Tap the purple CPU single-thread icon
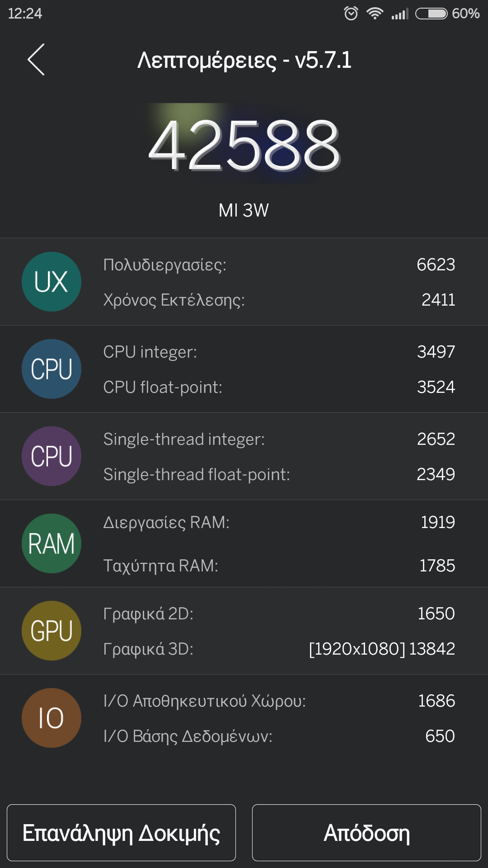 (x=52, y=456)
